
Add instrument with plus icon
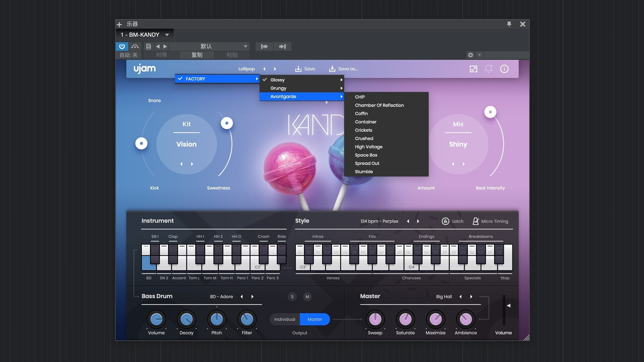coord(119,24)
